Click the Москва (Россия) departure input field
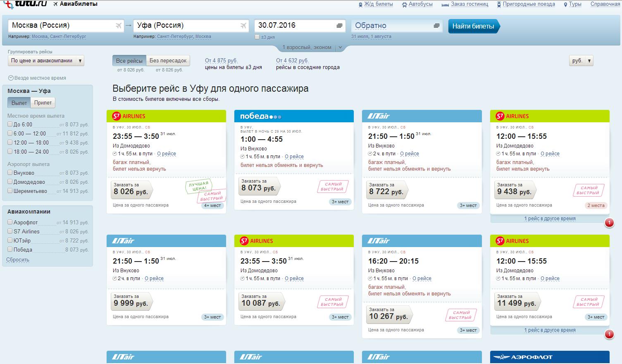The height and width of the screenshot is (364, 622). click(x=66, y=26)
